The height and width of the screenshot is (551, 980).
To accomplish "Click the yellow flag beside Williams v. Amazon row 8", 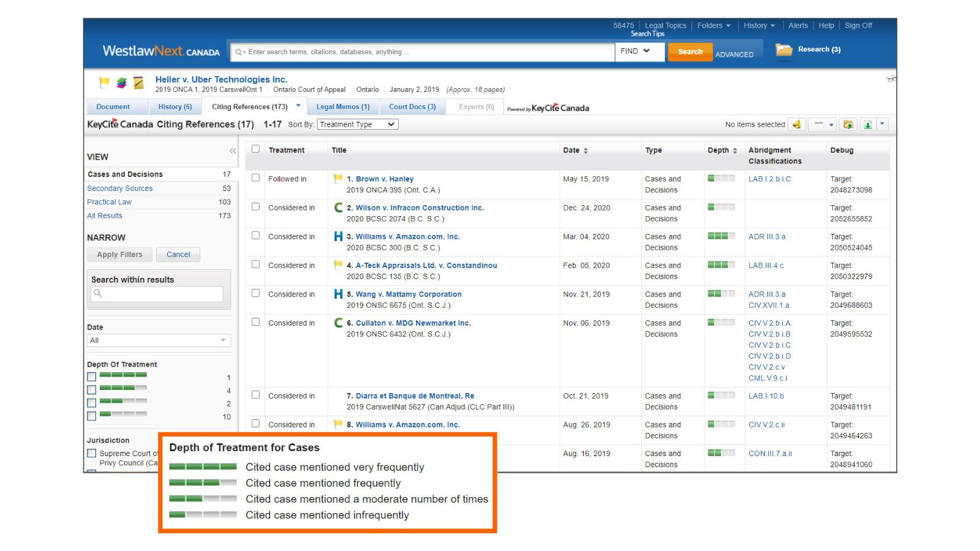I will (x=338, y=424).
